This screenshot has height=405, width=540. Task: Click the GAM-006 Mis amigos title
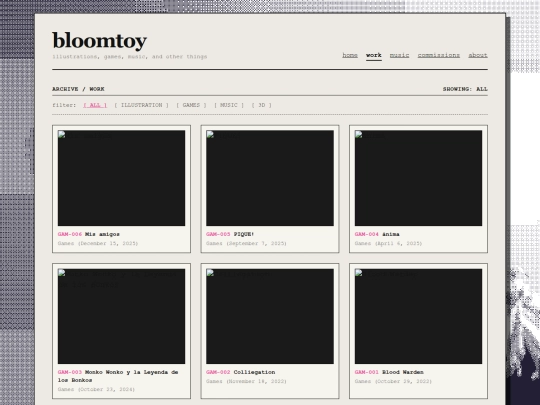89,234
